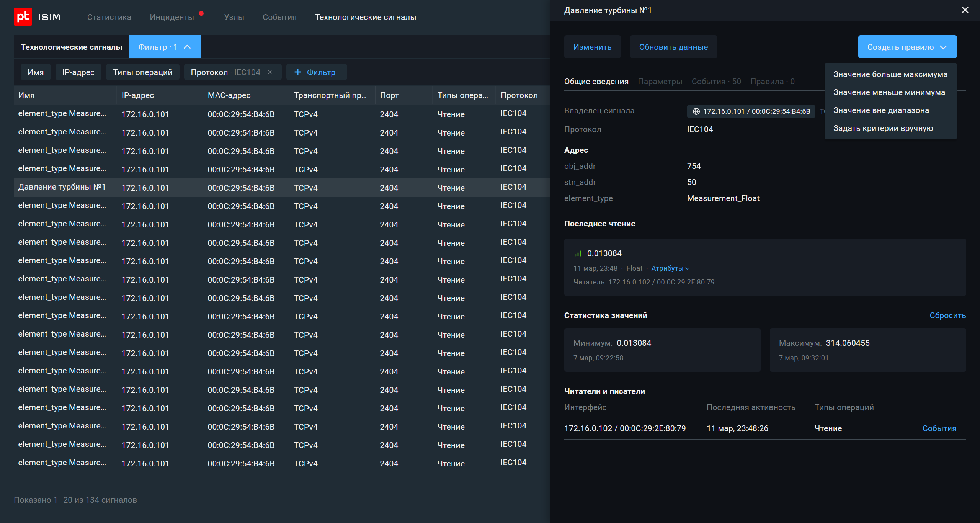
Task: Close the signal details panel
Action: coord(965,10)
